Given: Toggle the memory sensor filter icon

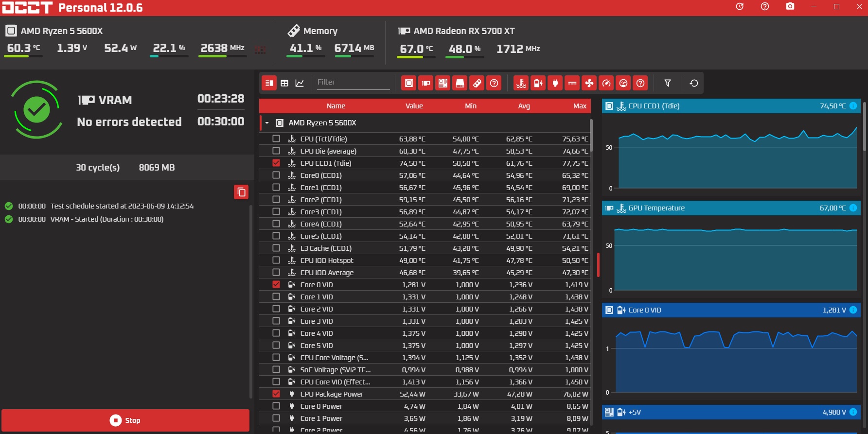Looking at the screenshot, I should [x=477, y=83].
